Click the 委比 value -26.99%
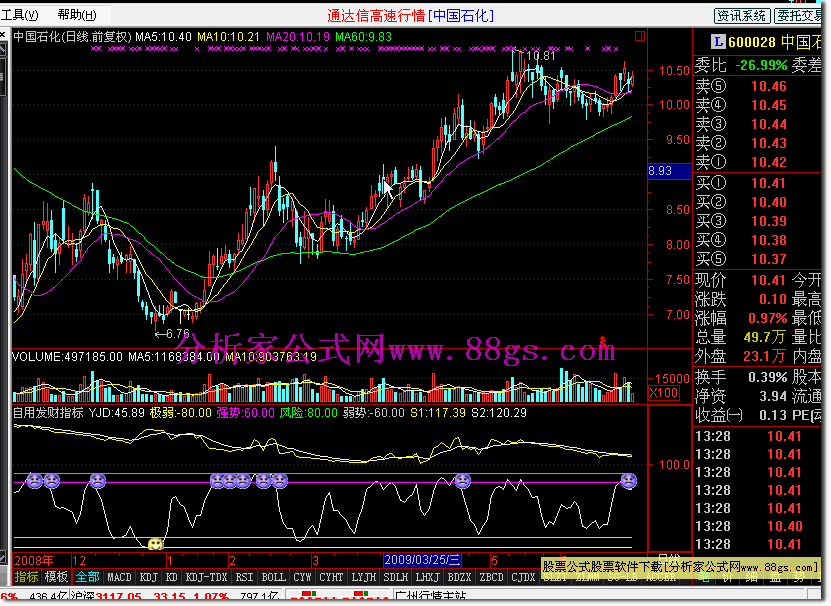 tap(762, 65)
